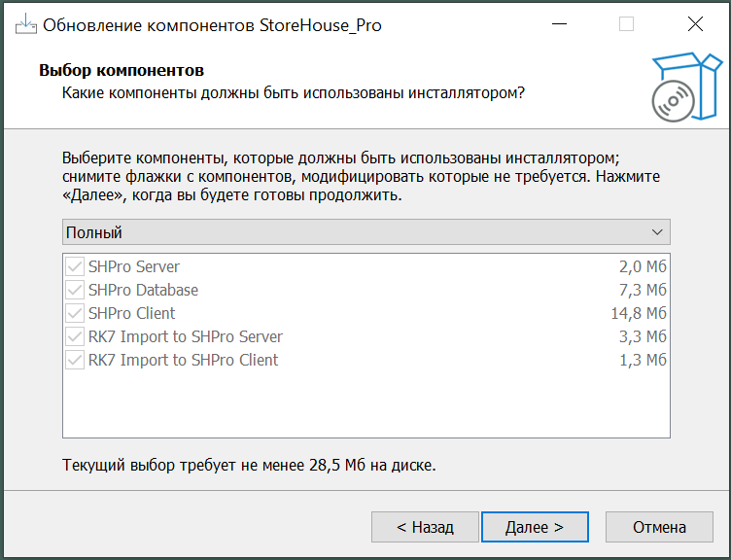Cancel setup with the «Отмена» button
This screenshot has width=731, height=560.
tap(659, 527)
